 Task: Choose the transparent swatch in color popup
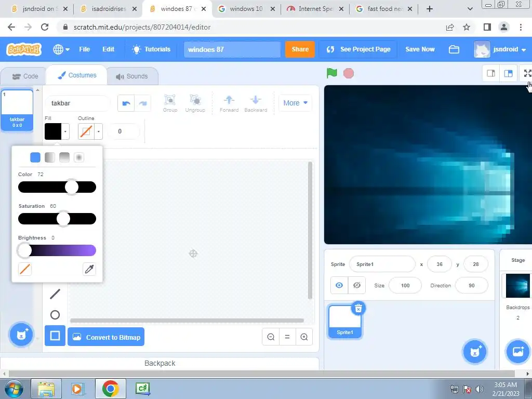pos(25,269)
